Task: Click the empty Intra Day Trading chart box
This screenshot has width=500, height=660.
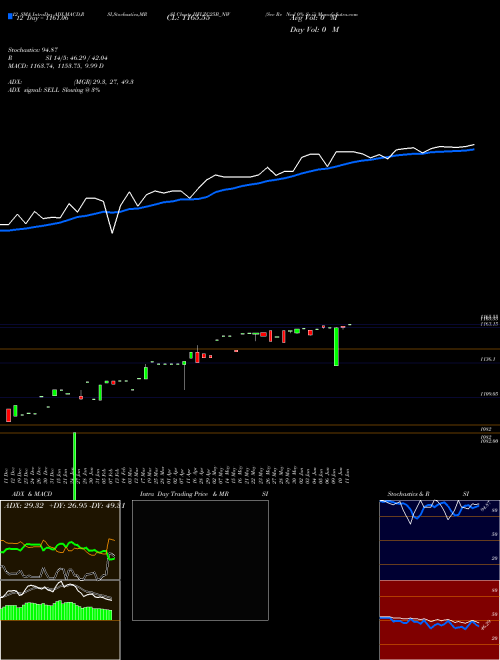Action: [x=200, y=560]
